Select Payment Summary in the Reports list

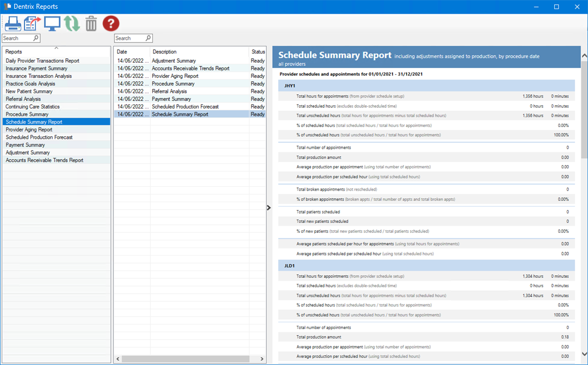[56, 145]
